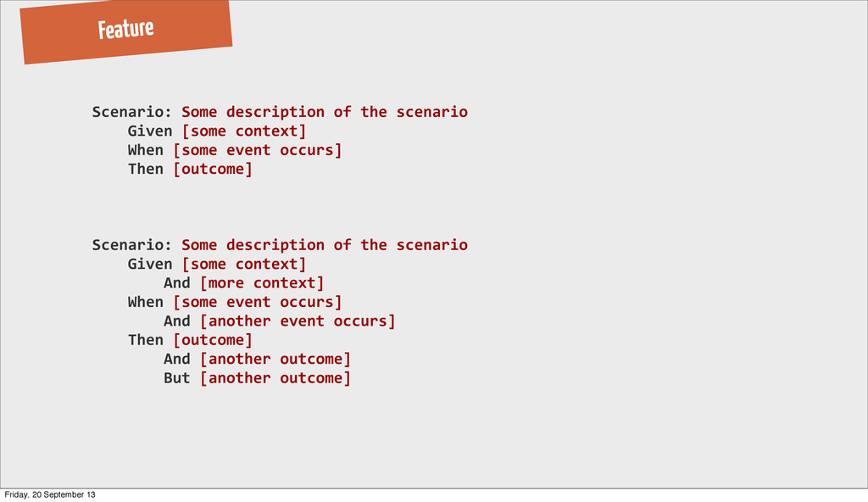Click the second Then keyword

point(146,340)
